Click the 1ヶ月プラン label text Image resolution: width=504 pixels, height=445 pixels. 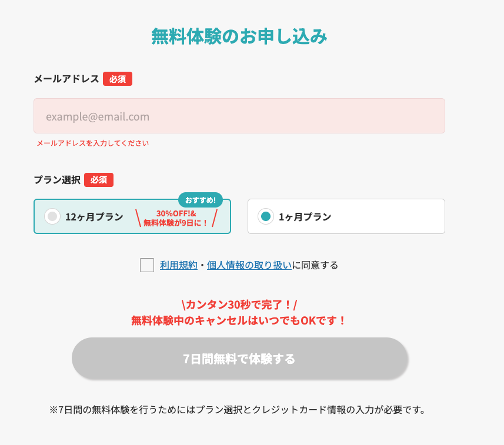click(x=305, y=217)
